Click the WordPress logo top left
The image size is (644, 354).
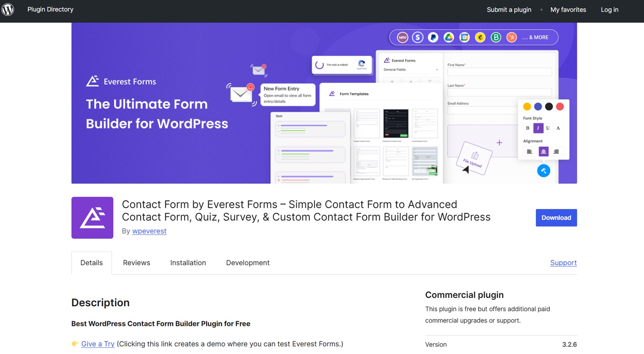(8, 10)
